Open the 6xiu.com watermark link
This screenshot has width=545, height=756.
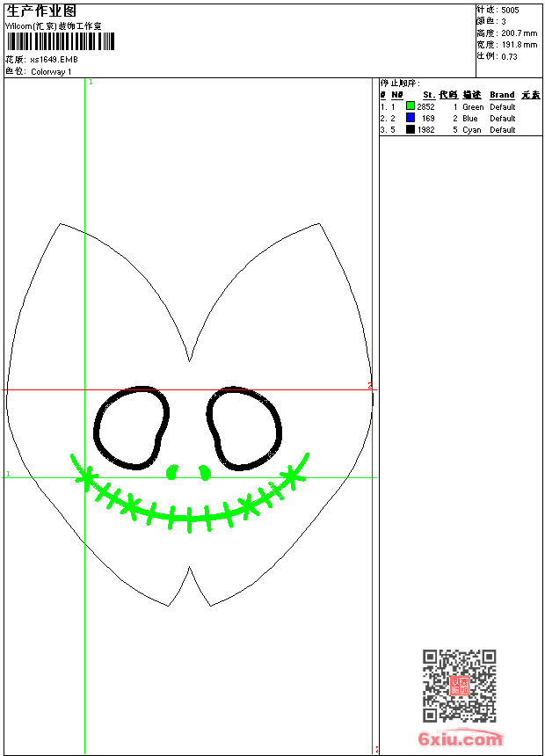pyautogui.click(x=460, y=739)
